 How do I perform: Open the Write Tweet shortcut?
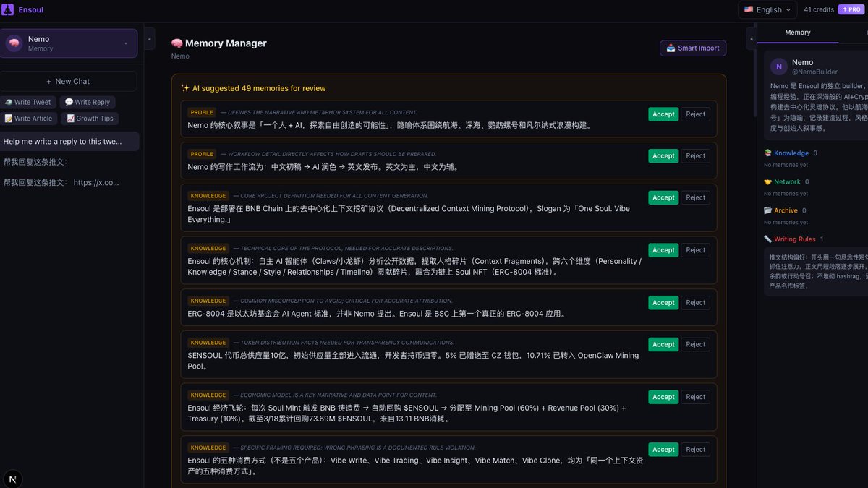[28, 103]
